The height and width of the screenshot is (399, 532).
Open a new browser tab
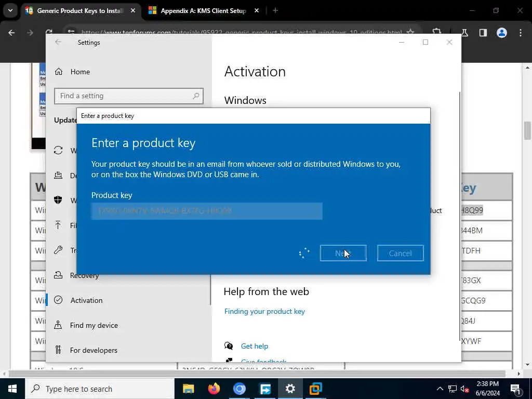[x=275, y=10]
